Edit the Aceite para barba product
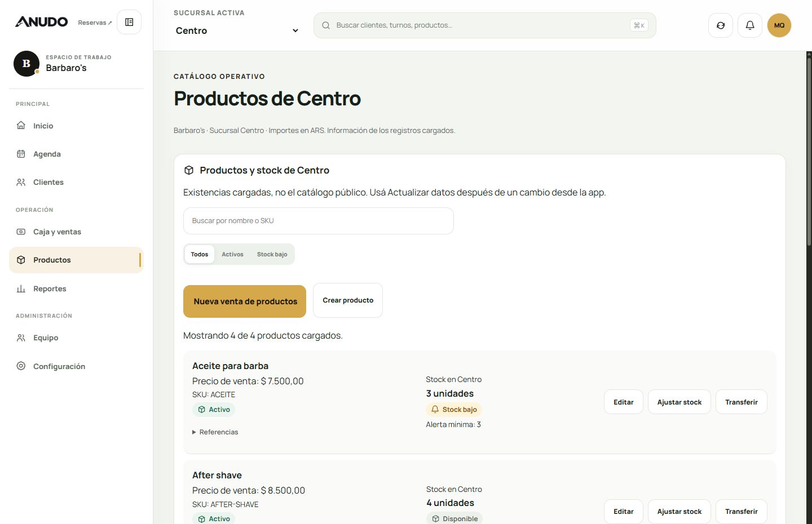This screenshot has width=812, height=524. [624, 402]
